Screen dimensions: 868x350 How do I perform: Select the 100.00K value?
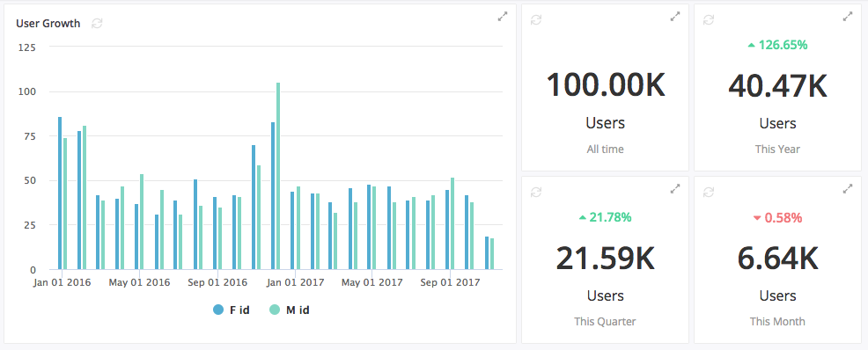click(x=606, y=85)
